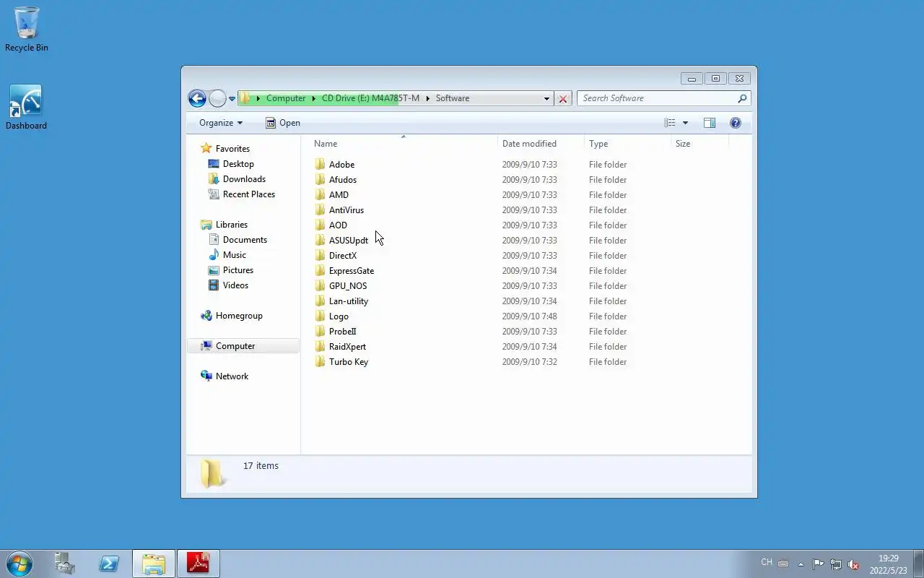Select the AMD folder icon
Screen dimensions: 924x578
(321, 195)
